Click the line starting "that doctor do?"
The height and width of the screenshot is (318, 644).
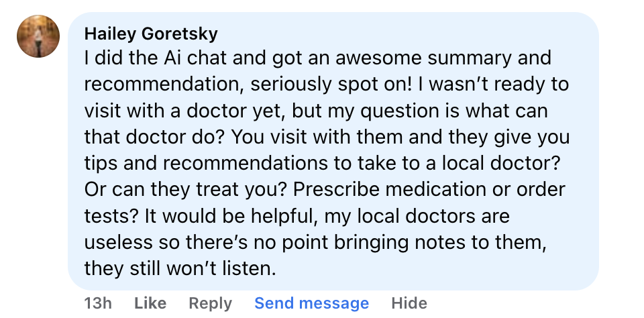tap(327, 137)
